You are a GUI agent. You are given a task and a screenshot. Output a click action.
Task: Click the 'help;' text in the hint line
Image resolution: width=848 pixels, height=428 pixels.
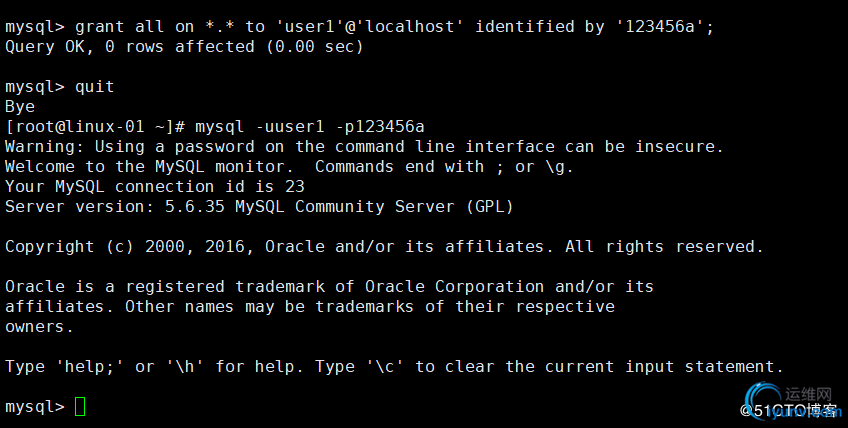[x=85, y=367]
